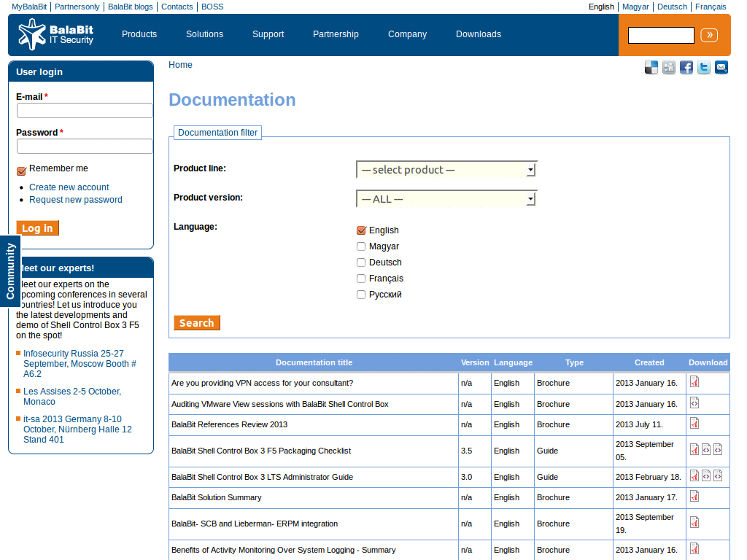The image size is (747, 560).
Task: Download PDF of 3 F5 Packaging Checklist
Action: coord(694,449)
